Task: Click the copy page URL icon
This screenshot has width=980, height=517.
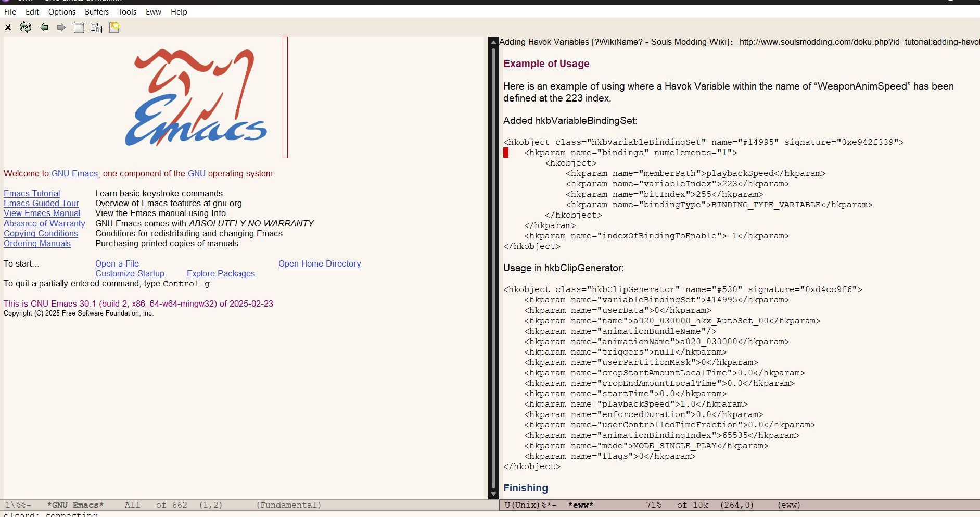Action: [x=96, y=28]
